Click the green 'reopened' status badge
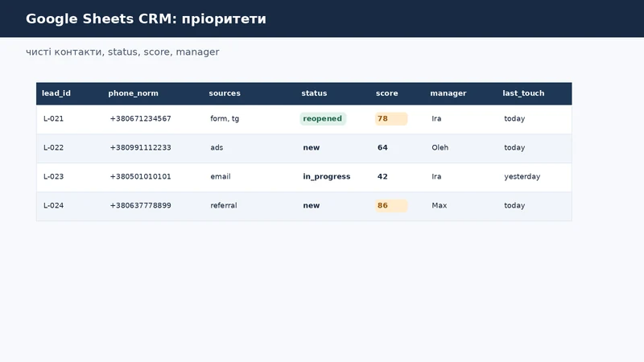Viewport: 644px width, 362px height. [x=323, y=118]
